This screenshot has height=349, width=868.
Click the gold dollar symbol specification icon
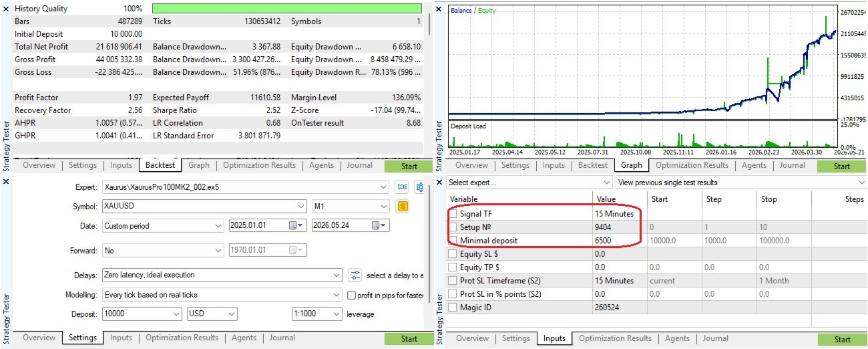click(x=403, y=207)
